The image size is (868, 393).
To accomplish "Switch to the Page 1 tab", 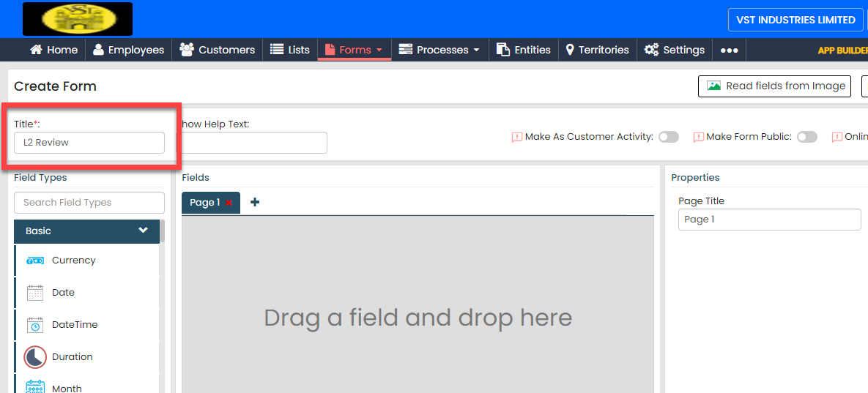I will [x=204, y=203].
